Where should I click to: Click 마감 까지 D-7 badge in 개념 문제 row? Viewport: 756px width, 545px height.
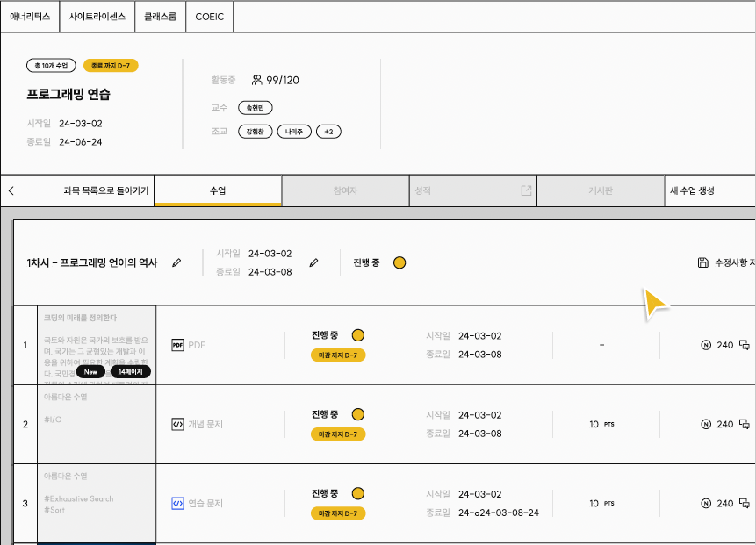tap(338, 434)
